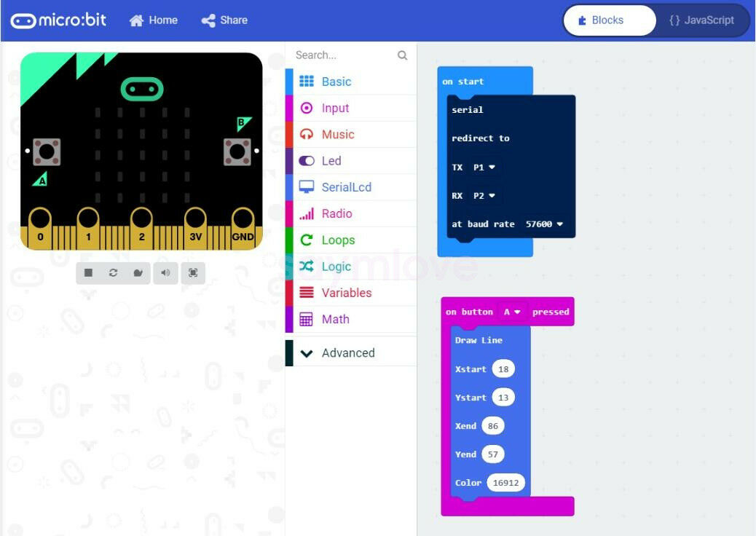Viewport: 756px width, 536px height.
Task: Switch to the JavaScript editor tab
Action: 701,20
